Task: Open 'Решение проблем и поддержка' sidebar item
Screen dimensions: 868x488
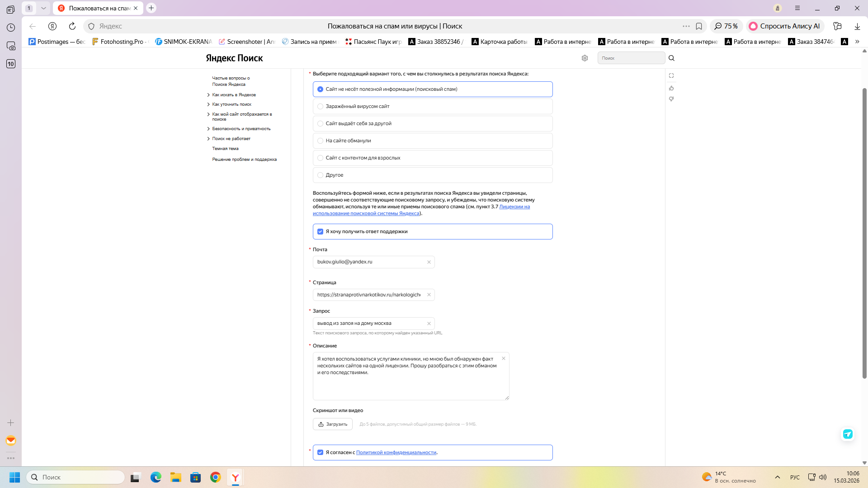Action: point(244,160)
